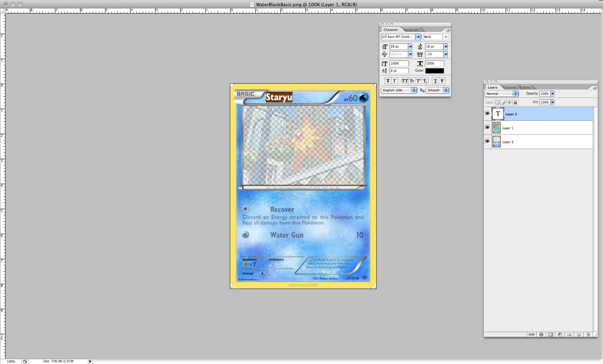Click the Doc: 726.0K/2.01M status text
The image size is (603, 364).
(58, 361)
